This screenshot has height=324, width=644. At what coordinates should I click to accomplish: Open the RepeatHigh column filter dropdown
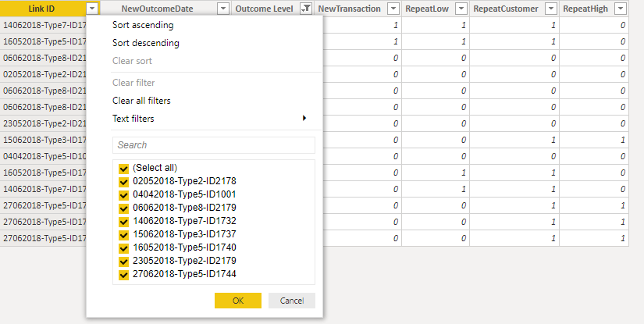click(x=621, y=9)
